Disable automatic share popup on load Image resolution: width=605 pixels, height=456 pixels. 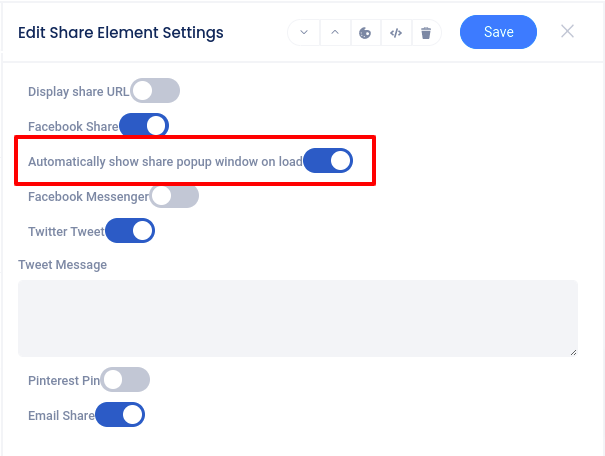point(328,161)
